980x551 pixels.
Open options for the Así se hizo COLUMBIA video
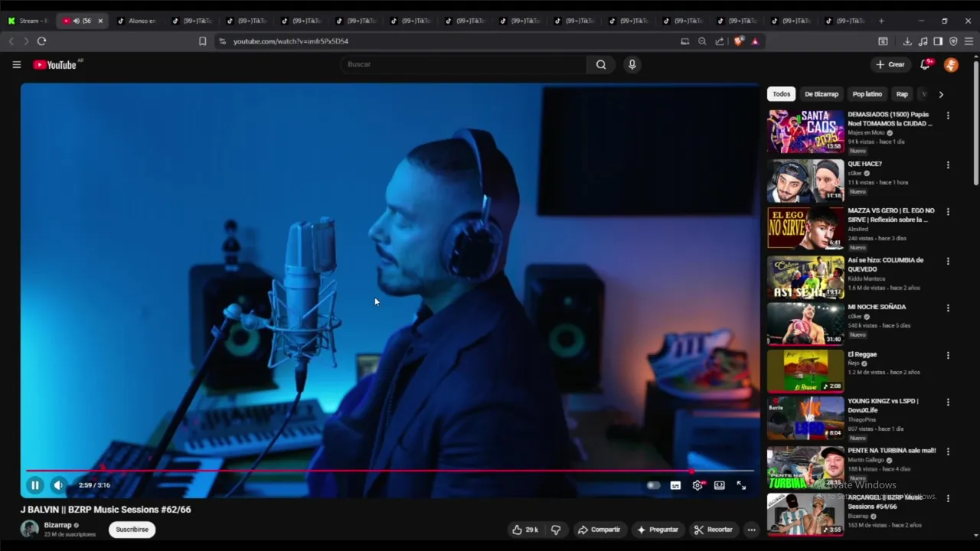948,261
